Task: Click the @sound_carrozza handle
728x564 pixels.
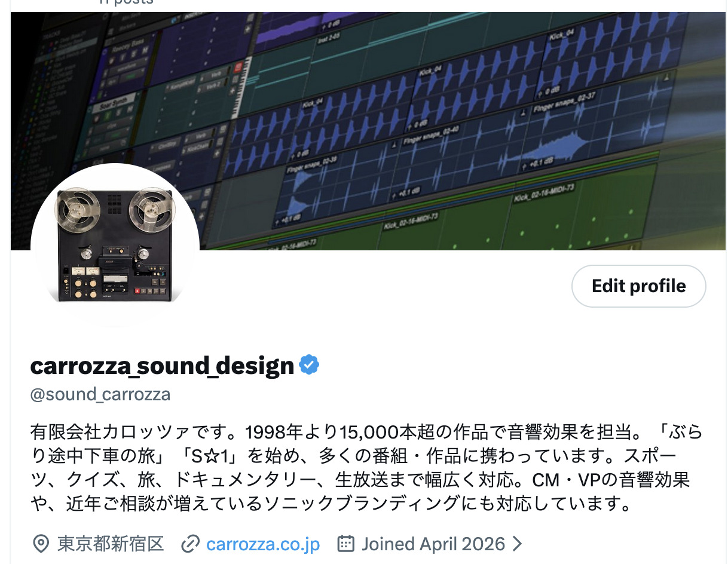Action: (100, 394)
